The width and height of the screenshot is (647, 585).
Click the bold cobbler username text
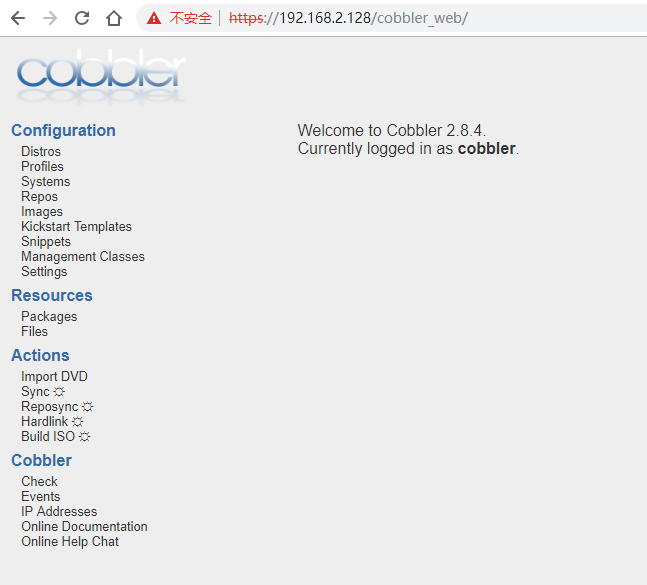[486, 149]
